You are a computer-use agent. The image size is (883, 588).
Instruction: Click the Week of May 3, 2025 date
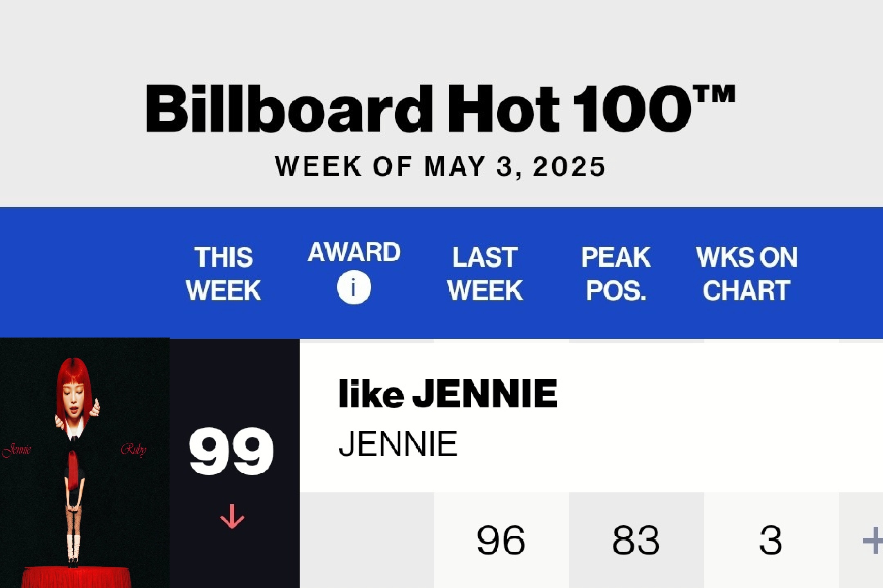pyautogui.click(x=440, y=166)
